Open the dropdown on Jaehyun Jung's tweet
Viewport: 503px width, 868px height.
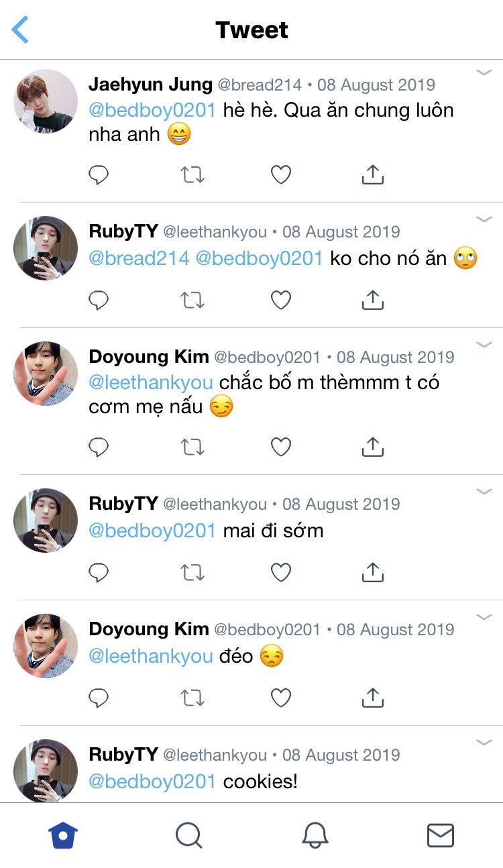pyautogui.click(x=484, y=72)
